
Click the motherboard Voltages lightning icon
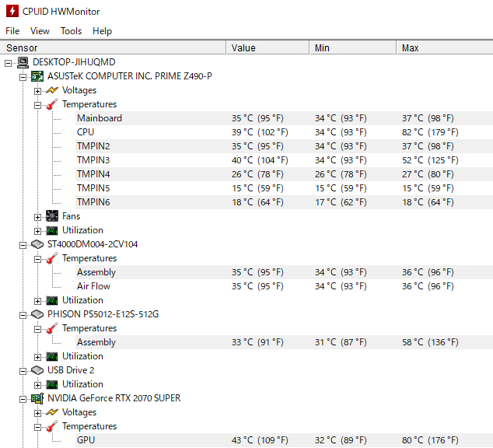(x=52, y=90)
